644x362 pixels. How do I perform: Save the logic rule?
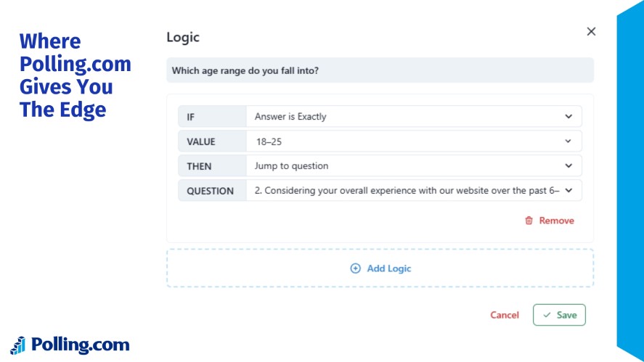pyautogui.click(x=559, y=315)
